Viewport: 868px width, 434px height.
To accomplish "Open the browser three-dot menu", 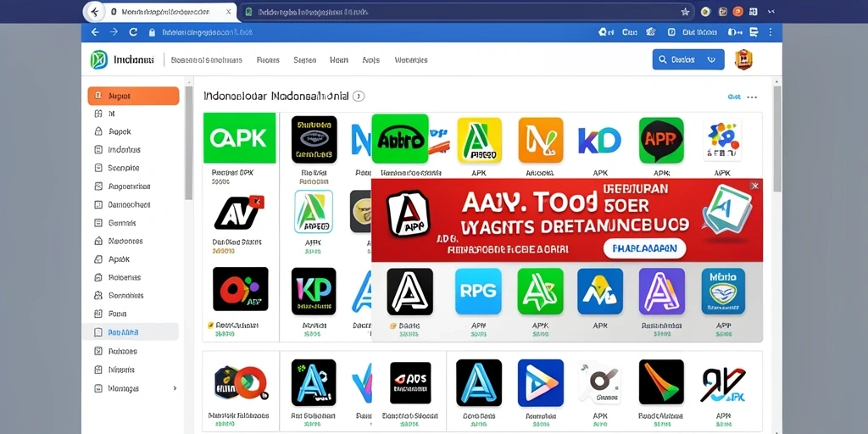I will point(770,33).
